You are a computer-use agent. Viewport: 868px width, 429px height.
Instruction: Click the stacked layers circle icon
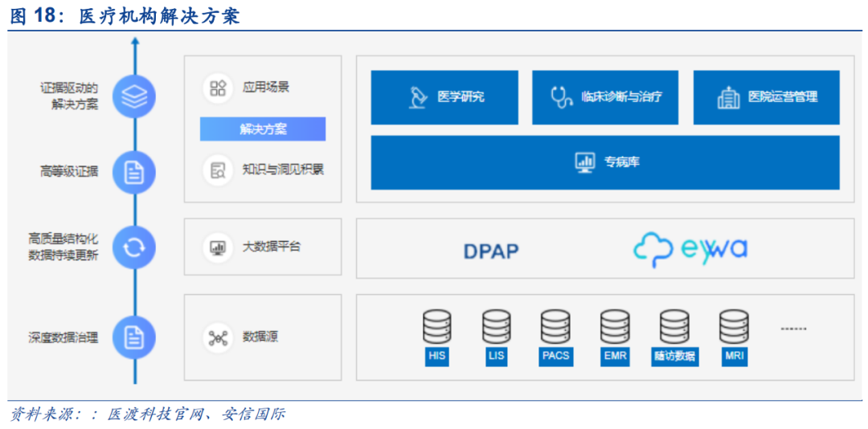pyautogui.click(x=134, y=97)
